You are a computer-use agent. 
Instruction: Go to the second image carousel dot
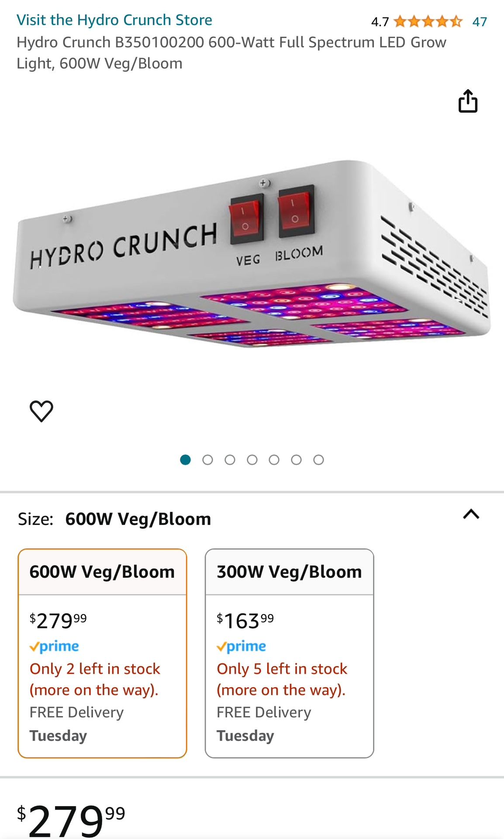tap(207, 460)
